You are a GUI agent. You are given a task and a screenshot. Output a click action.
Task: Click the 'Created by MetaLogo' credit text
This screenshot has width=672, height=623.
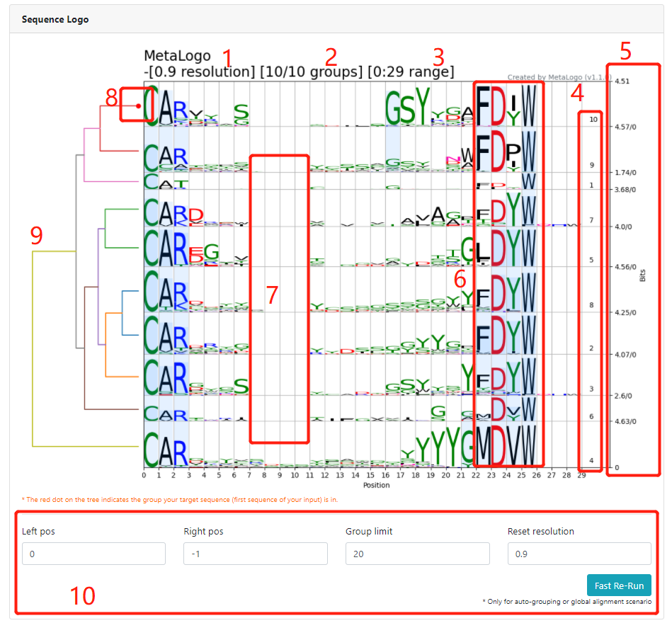[559, 77]
